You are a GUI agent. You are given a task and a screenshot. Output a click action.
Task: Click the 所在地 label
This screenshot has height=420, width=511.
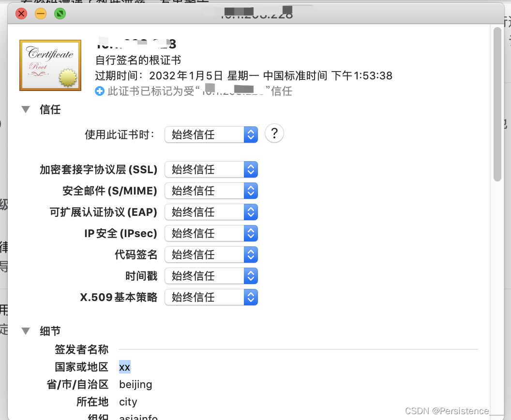(x=92, y=402)
